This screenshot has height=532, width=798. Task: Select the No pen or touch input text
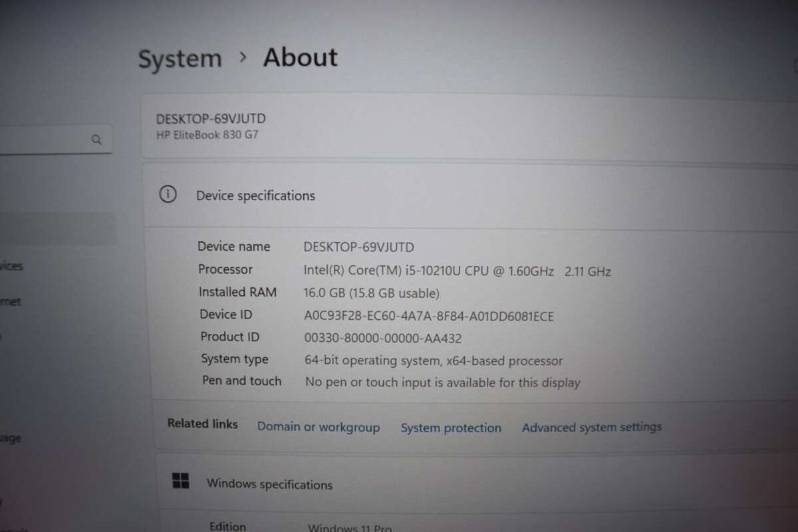coord(443,382)
